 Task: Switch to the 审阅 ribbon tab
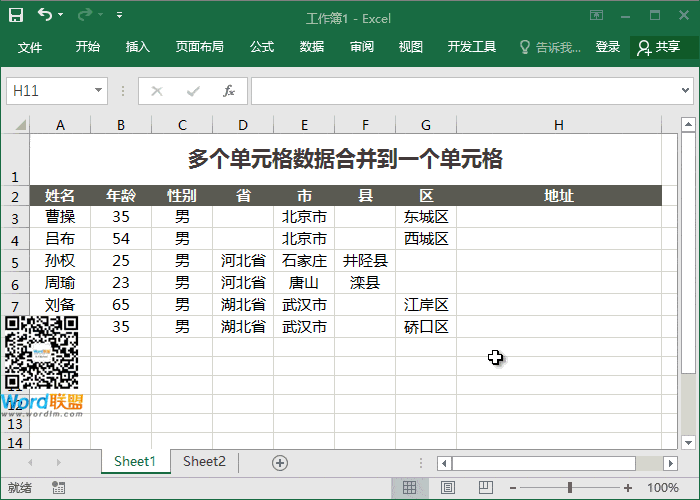click(x=362, y=46)
